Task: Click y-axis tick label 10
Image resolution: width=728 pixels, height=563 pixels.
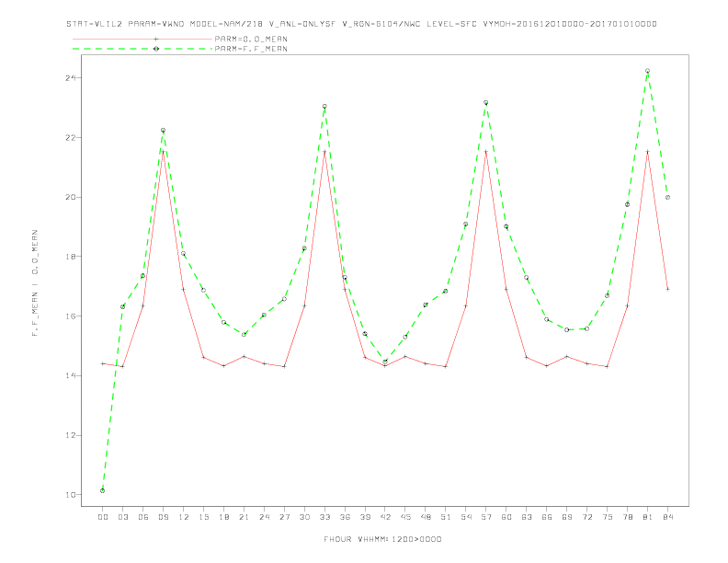Action: pyautogui.click(x=70, y=495)
